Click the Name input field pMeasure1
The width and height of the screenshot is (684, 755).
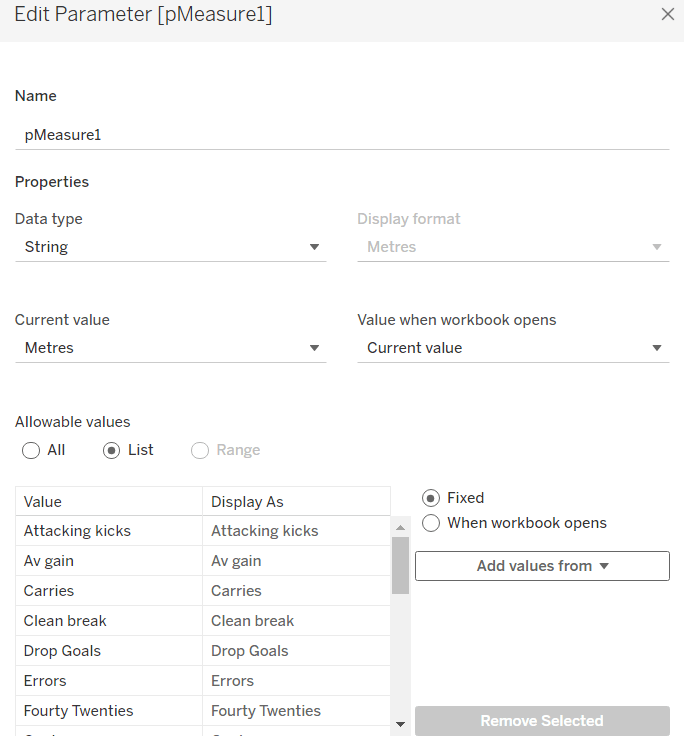pyautogui.click(x=341, y=134)
